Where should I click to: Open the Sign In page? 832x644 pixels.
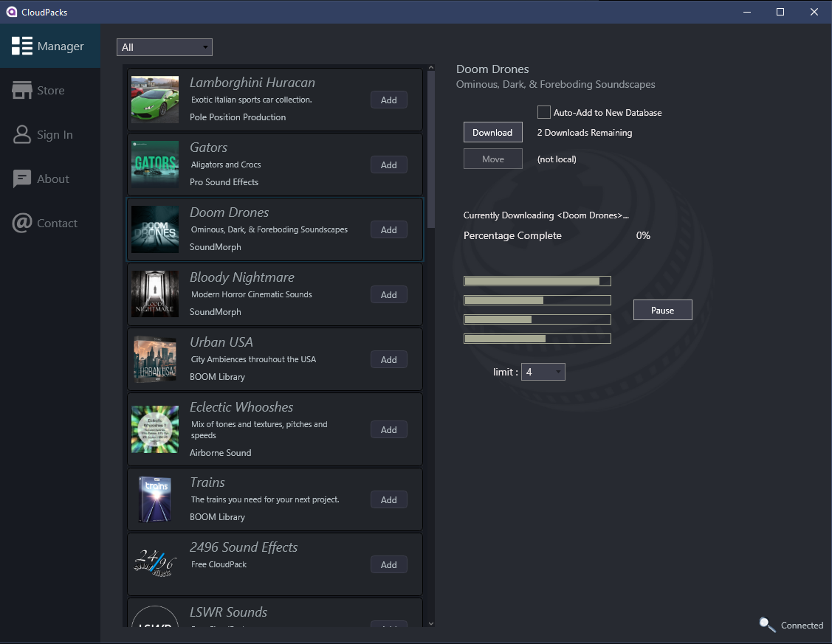coord(50,135)
